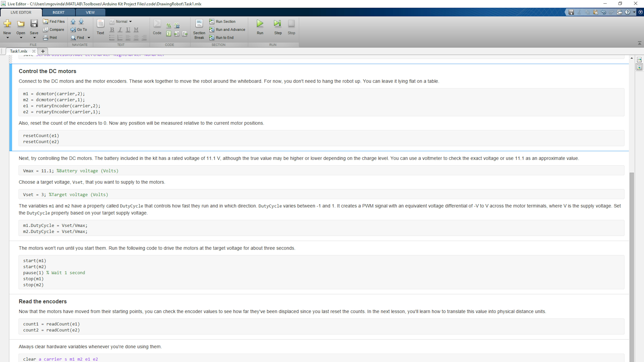
Task: Switch to the VIEW tab
Action: tap(90, 12)
